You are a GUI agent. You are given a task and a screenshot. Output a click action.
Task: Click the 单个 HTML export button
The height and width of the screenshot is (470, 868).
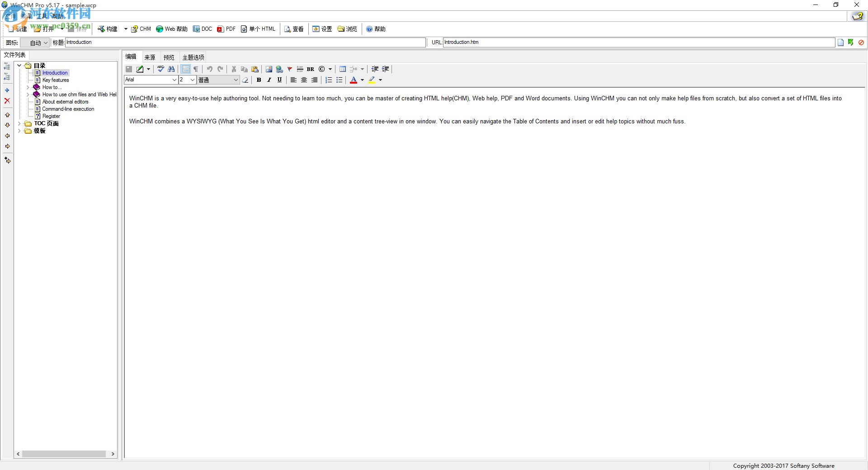(258, 29)
